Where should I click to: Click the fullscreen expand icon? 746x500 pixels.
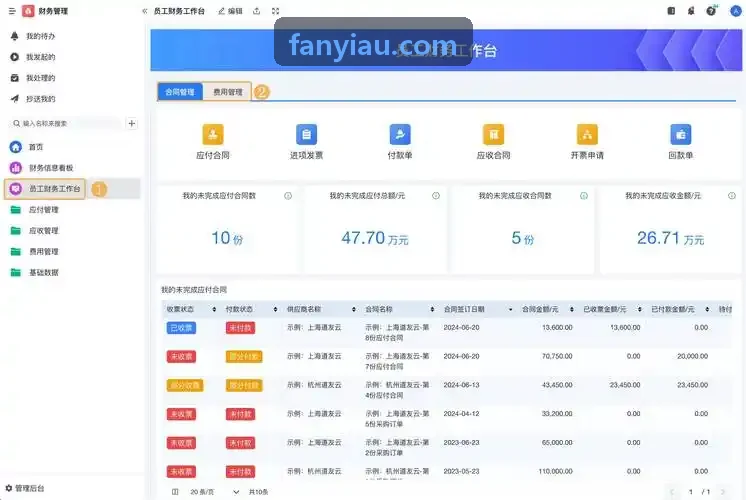coord(275,11)
